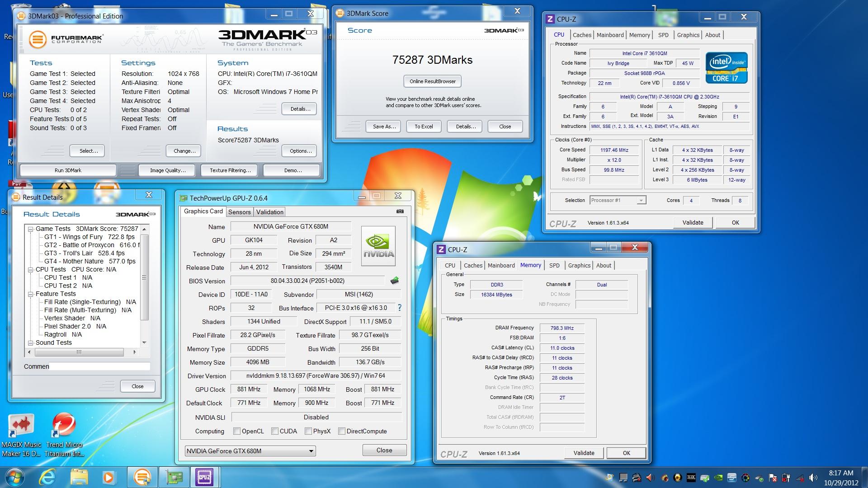Toggle the PhysX checkbox in GPU-Z
The width and height of the screenshot is (868, 488).
(x=308, y=431)
